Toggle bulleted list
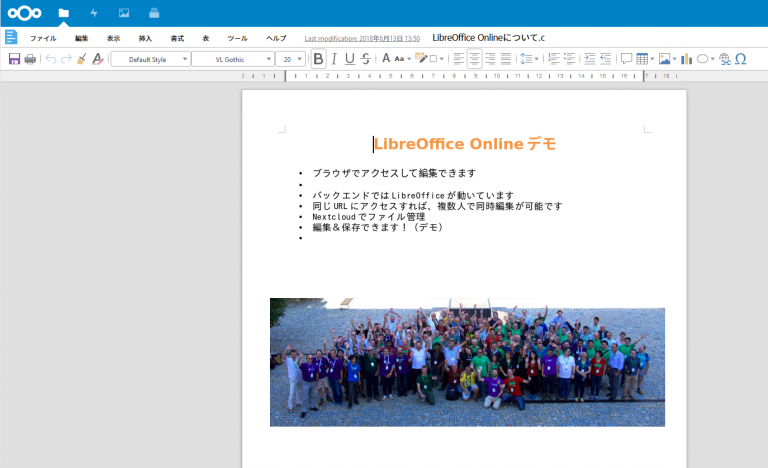Image resolution: width=768 pixels, height=468 pixels. coord(569,59)
